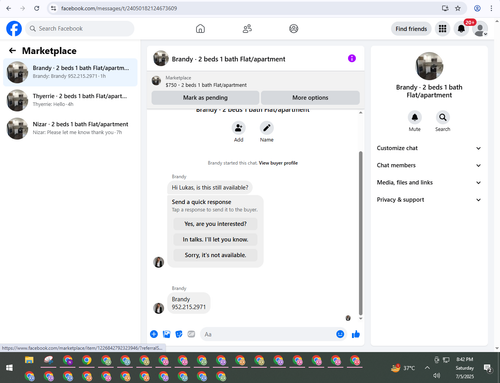Attach a photo with the image icon

166,334
